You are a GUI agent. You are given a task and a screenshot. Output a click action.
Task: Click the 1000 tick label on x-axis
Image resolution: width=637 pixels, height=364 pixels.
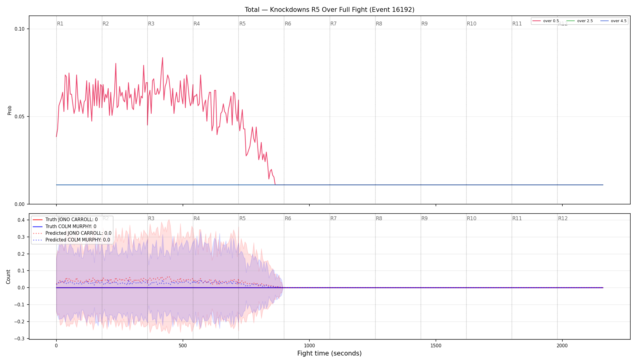309,345
